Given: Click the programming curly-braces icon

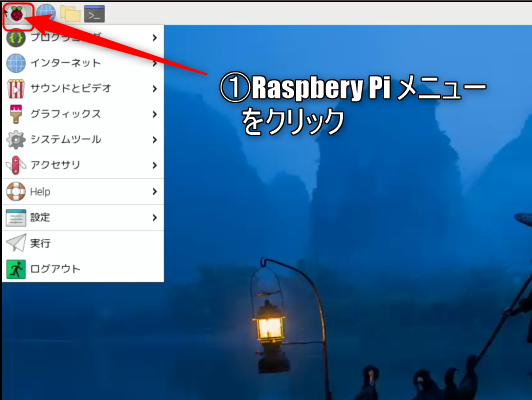Looking at the screenshot, I should (x=16, y=37).
